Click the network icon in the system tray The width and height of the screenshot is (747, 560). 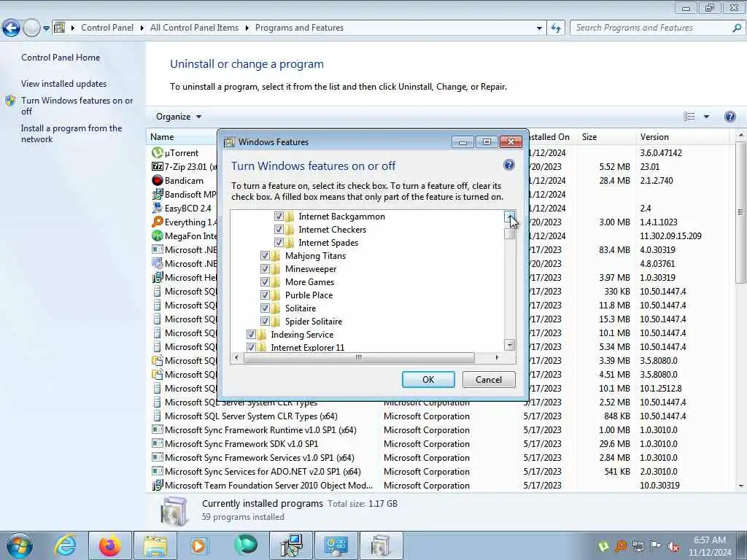(638, 547)
